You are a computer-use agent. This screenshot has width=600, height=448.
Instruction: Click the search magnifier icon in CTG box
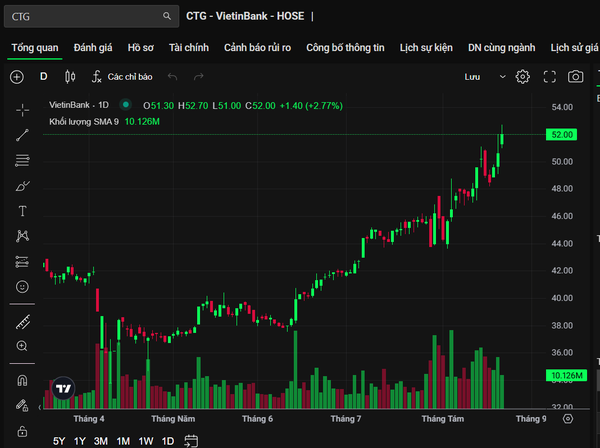point(167,16)
